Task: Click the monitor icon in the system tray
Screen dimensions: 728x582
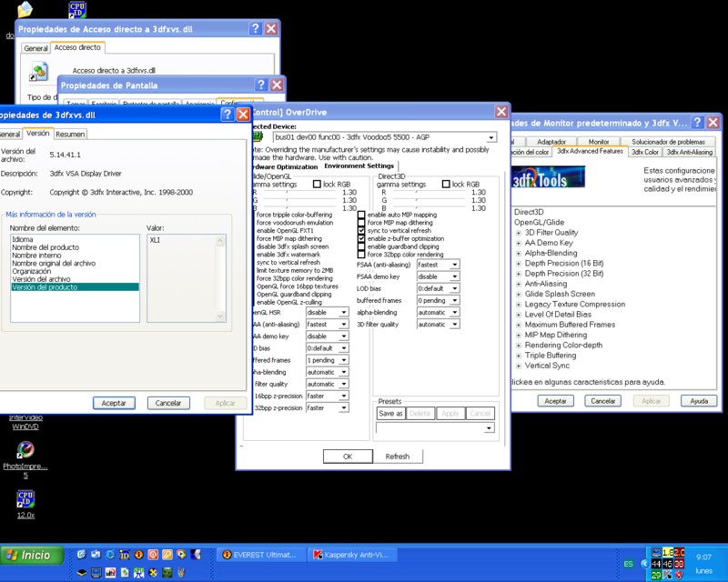Action: click(656, 552)
